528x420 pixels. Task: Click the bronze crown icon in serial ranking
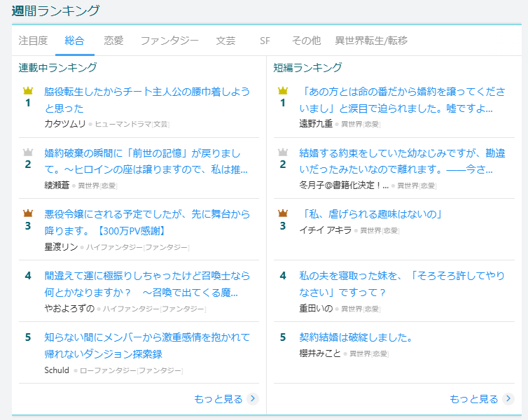[x=28, y=213]
